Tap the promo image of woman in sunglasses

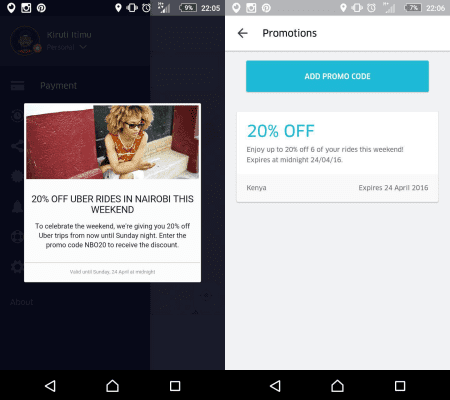[112, 142]
